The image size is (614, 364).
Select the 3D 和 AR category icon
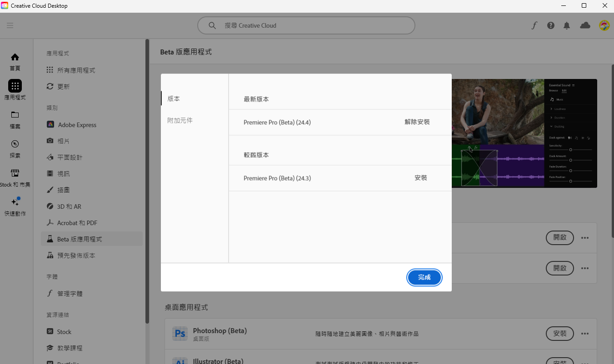point(50,206)
